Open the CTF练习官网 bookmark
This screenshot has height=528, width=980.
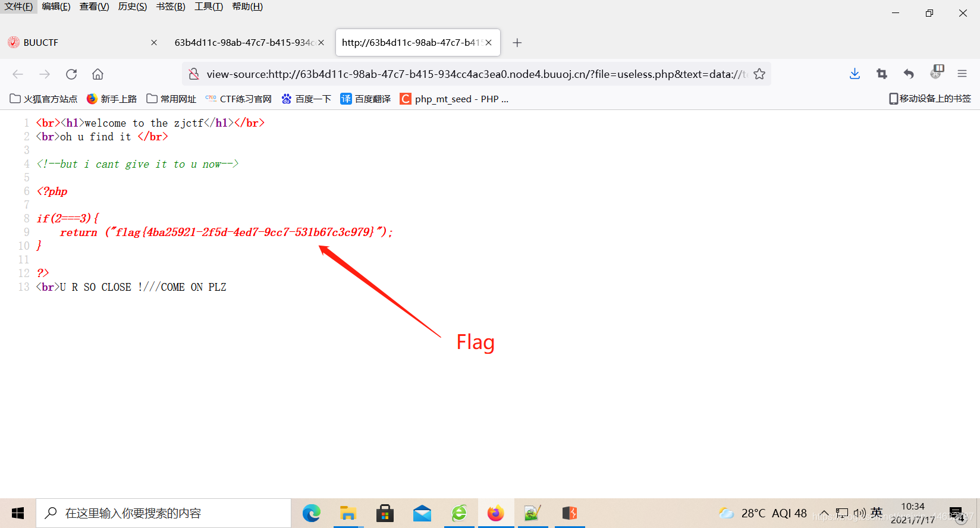(238, 99)
